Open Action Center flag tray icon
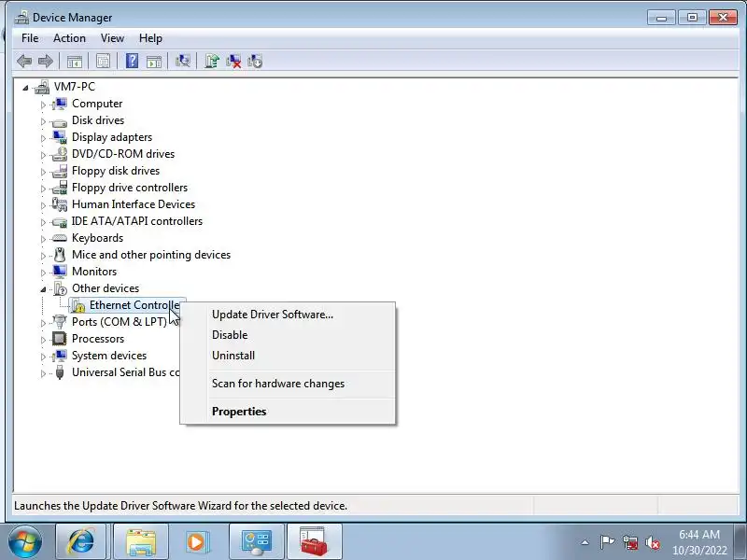 point(607,542)
